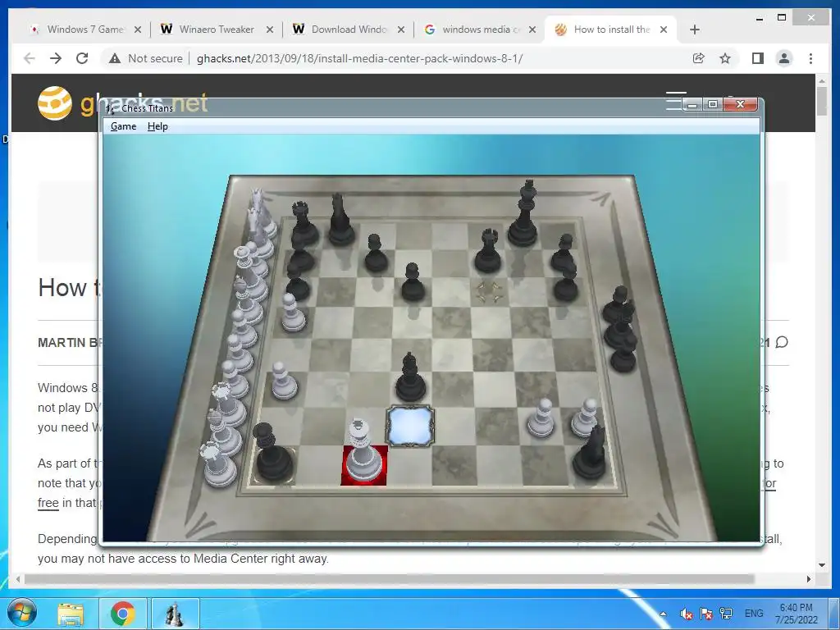Screen dimensions: 840x630
Task: Click the page vertical scrollbar thumb
Action: 822,101
